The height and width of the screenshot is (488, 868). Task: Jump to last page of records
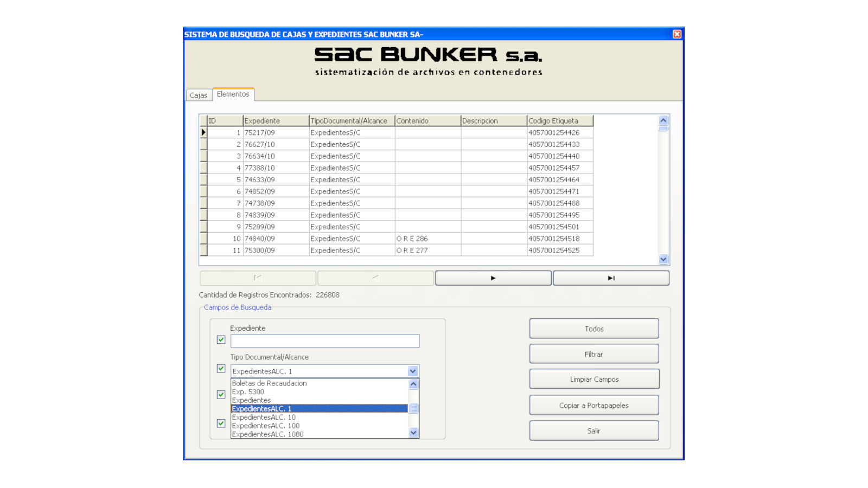611,278
